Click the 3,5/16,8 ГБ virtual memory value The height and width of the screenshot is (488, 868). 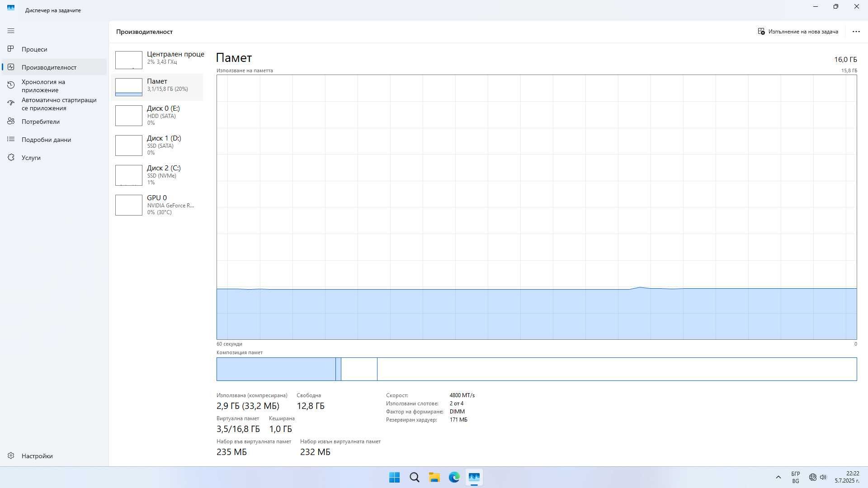click(x=238, y=429)
